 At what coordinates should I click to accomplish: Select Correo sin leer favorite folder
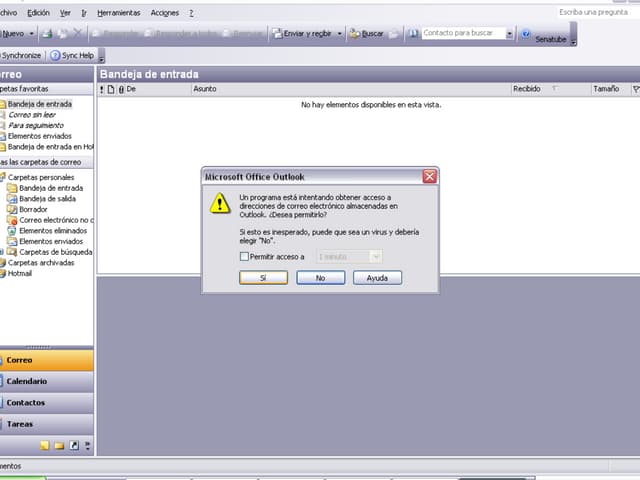click(32, 115)
